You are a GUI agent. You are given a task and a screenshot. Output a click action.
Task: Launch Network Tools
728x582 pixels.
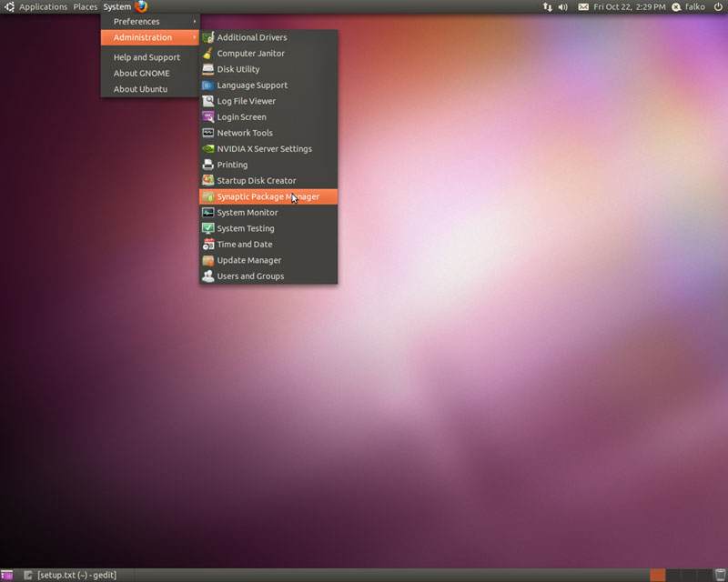click(268, 133)
